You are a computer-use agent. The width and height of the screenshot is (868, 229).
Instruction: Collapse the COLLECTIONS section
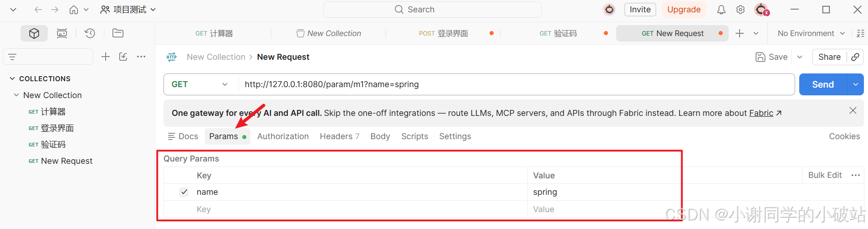pos(12,78)
